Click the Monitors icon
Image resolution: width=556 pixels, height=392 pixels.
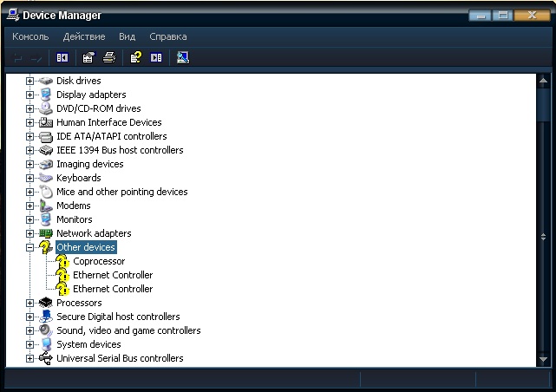coord(46,219)
